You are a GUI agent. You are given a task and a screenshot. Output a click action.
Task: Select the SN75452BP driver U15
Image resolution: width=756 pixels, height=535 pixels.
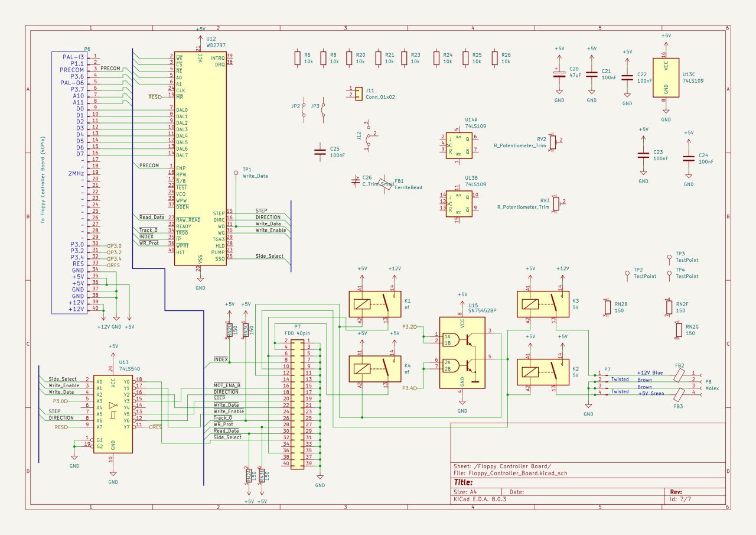coord(462,352)
